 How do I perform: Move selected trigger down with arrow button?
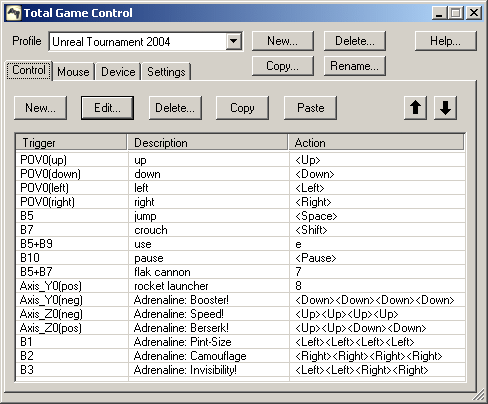[x=445, y=108]
